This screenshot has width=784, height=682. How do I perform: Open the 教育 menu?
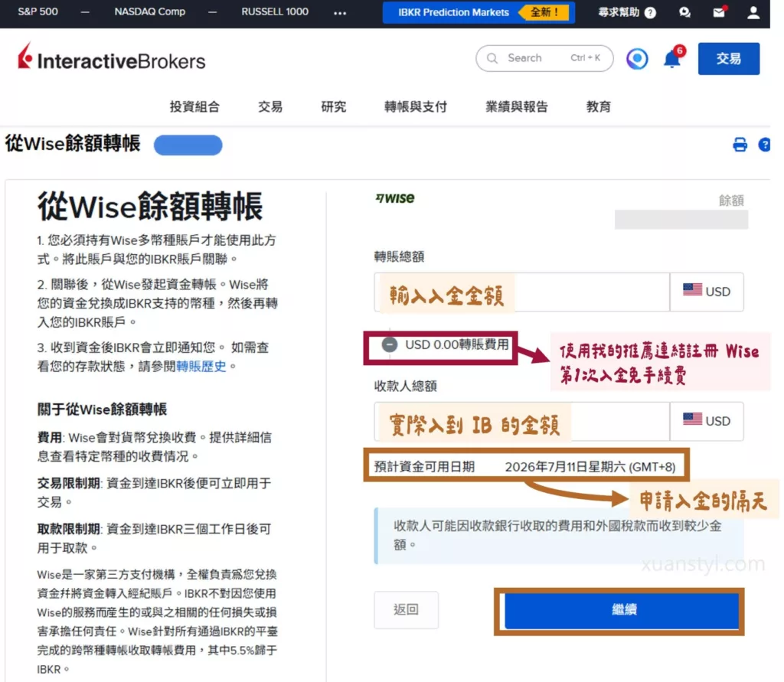tap(599, 106)
